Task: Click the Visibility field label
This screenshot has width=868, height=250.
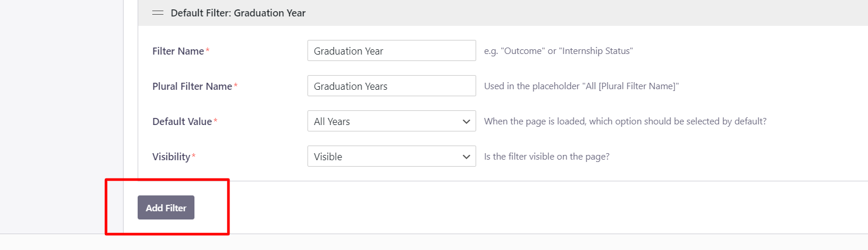Action: 171,157
